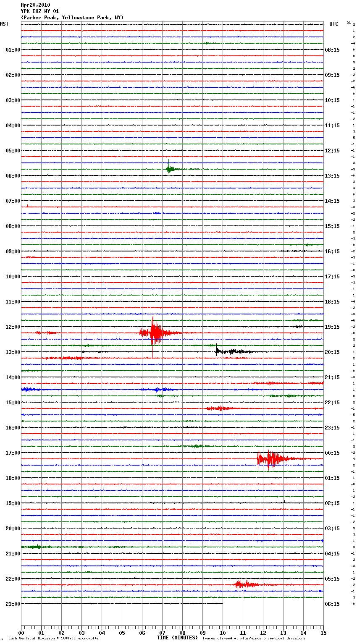Click the 09:00 MST time label
This screenshot has height=644, width=357.
point(13,251)
